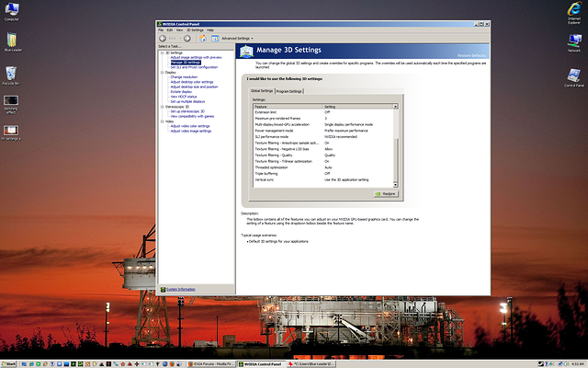Open the Computer desktop icon
The image size is (588, 368).
[12, 10]
